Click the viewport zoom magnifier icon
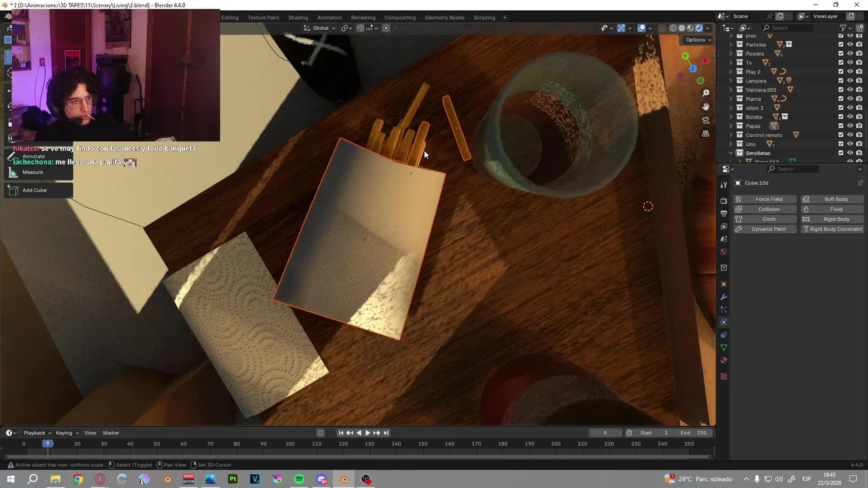Image resolution: width=868 pixels, height=488 pixels. pyautogui.click(x=706, y=93)
